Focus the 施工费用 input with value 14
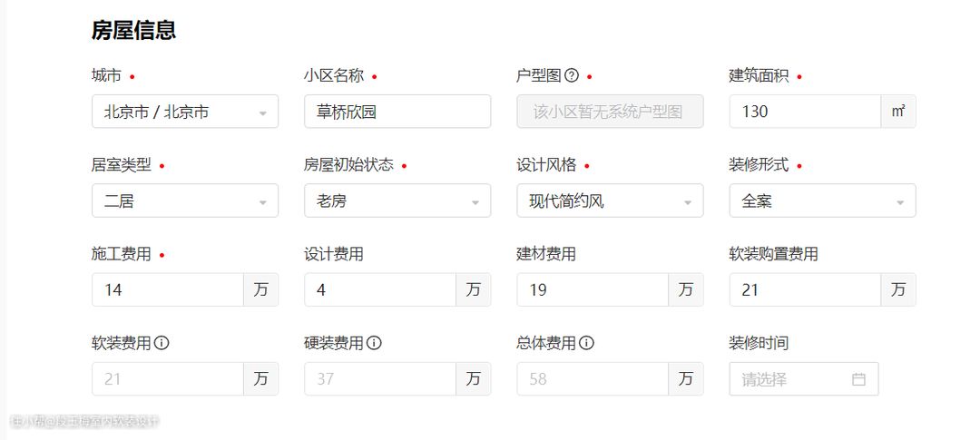980x440 pixels. pyautogui.click(x=168, y=290)
